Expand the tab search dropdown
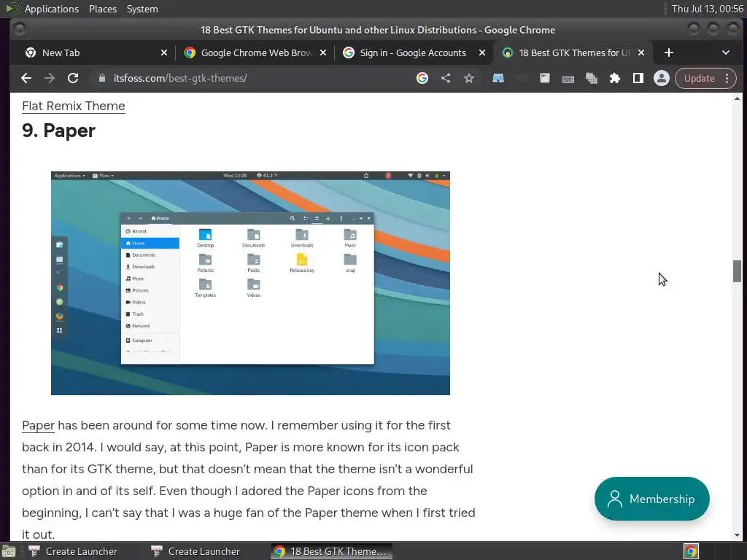Screen dimensions: 747x560 click(726, 52)
